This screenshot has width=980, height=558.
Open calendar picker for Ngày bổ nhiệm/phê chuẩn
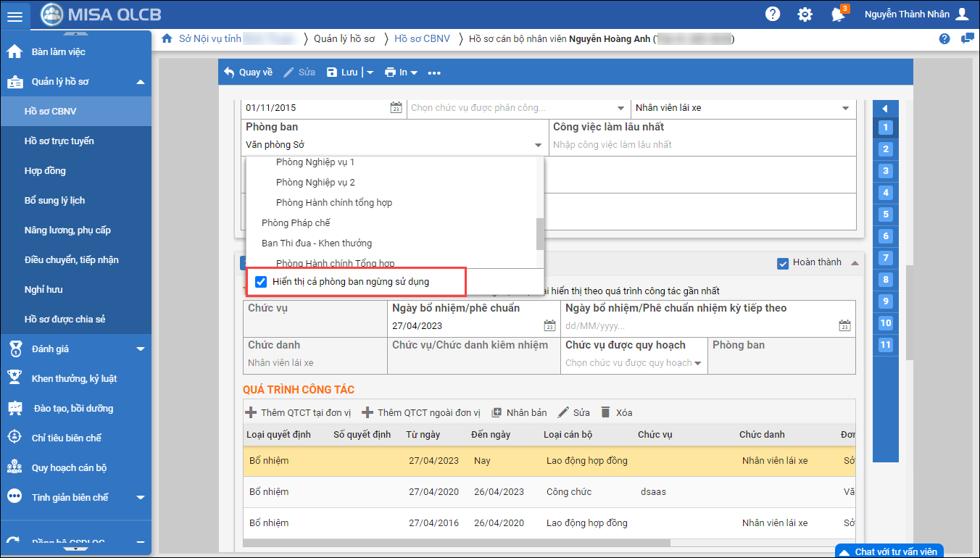549,325
